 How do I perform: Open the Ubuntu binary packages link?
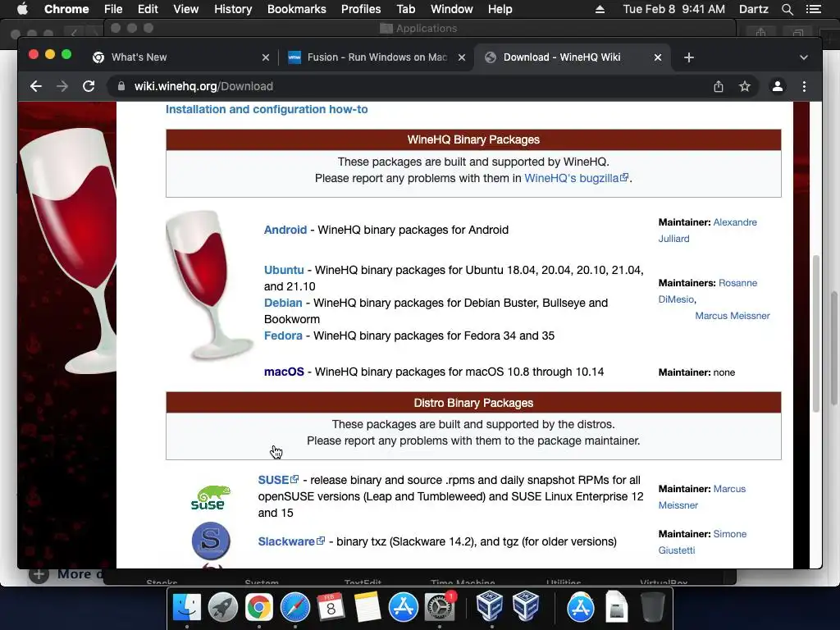[284, 270]
